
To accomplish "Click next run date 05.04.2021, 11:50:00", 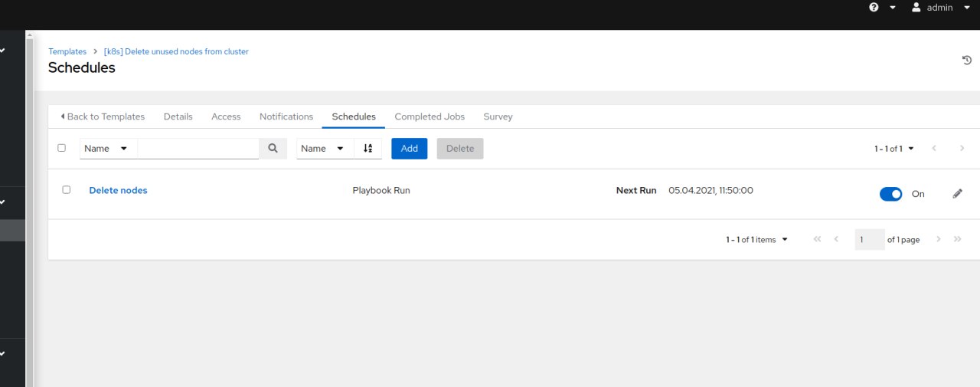I will pyautogui.click(x=710, y=190).
